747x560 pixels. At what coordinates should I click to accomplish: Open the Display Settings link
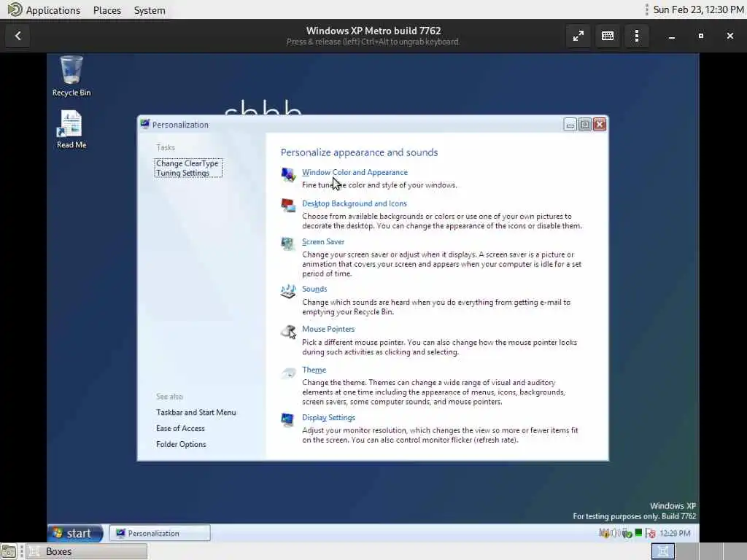[x=329, y=418]
